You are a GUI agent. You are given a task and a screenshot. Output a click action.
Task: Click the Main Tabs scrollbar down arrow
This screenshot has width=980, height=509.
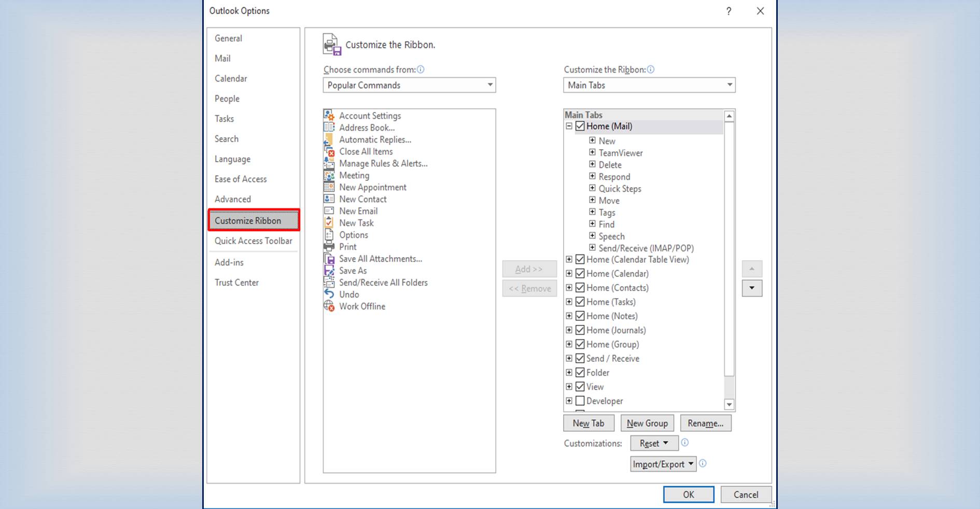pos(730,405)
